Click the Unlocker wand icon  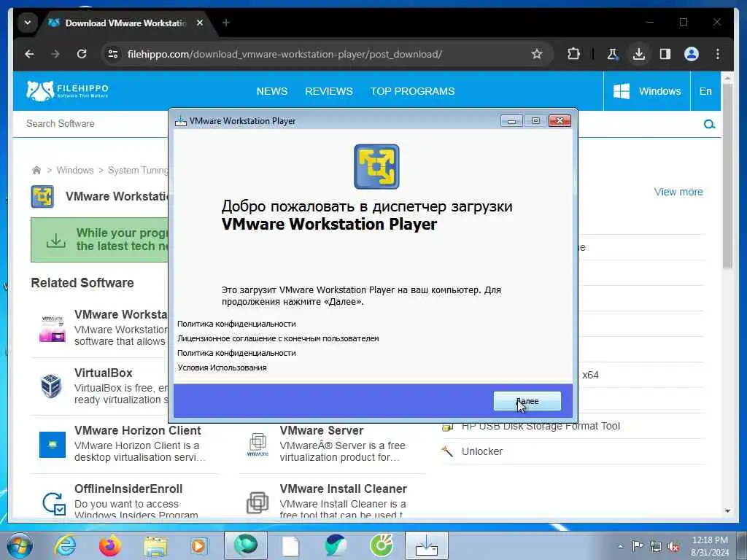(x=447, y=451)
